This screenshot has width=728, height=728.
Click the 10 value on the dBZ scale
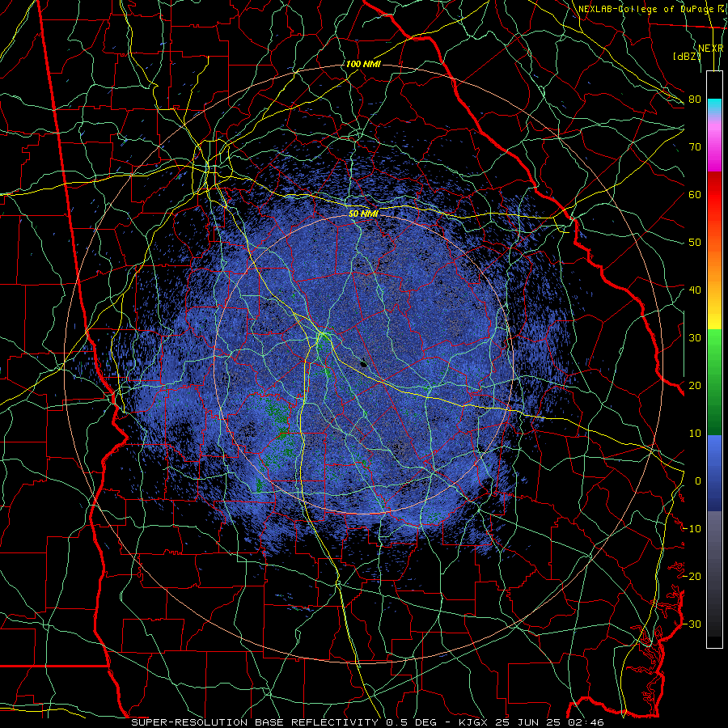click(x=695, y=434)
